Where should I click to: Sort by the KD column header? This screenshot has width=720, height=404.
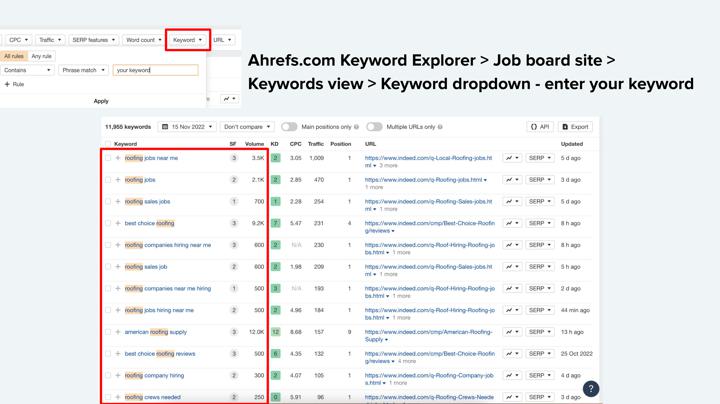(x=275, y=144)
